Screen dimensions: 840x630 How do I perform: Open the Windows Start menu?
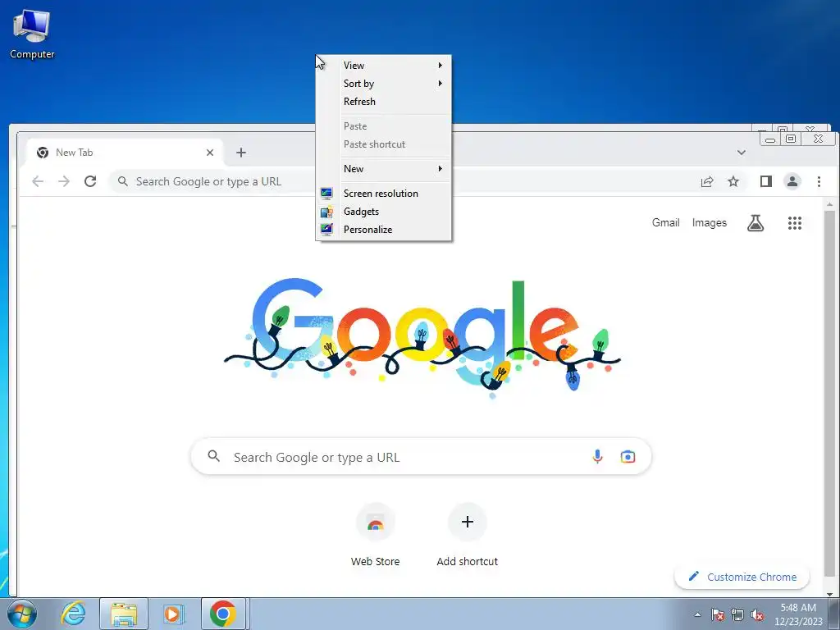tap(22, 614)
